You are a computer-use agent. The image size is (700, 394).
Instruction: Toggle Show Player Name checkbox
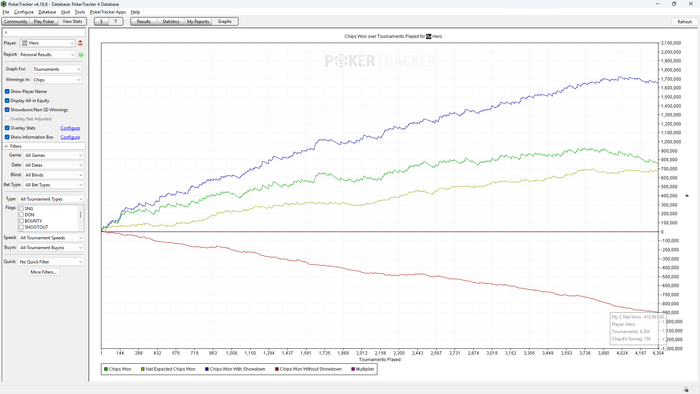7,91
